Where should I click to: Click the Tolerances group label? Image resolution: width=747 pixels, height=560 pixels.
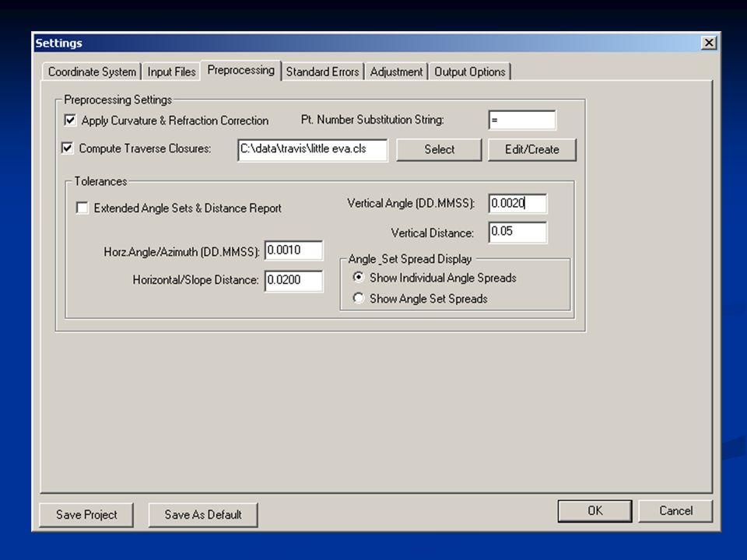(x=100, y=181)
